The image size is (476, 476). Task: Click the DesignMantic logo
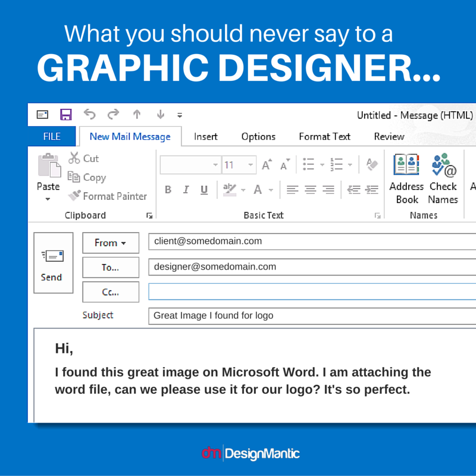(x=250, y=453)
